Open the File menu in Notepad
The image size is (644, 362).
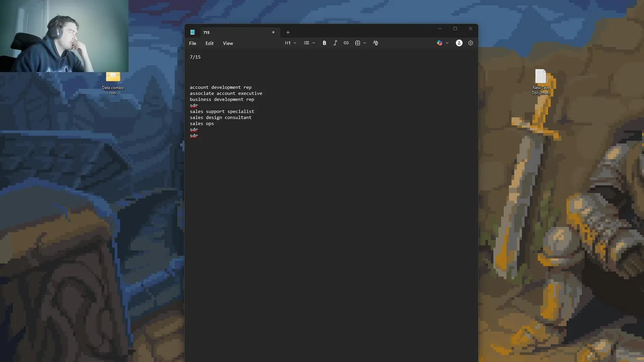193,43
